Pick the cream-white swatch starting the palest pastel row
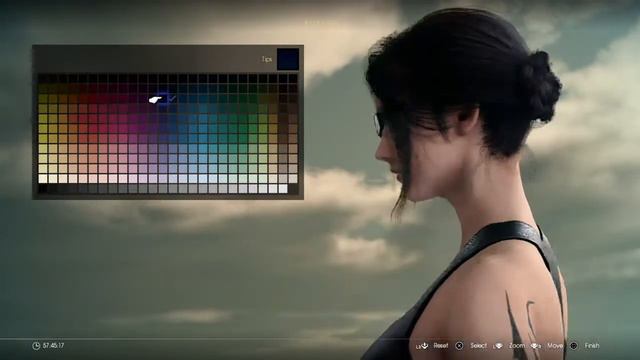This screenshot has height=360, width=640. (x=42, y=179)
